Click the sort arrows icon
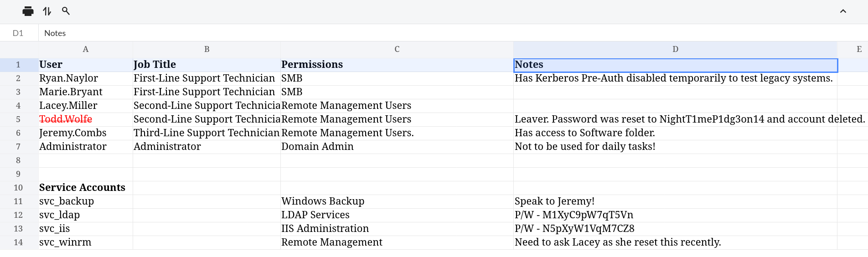868x257 pixels. coord(47,11)
